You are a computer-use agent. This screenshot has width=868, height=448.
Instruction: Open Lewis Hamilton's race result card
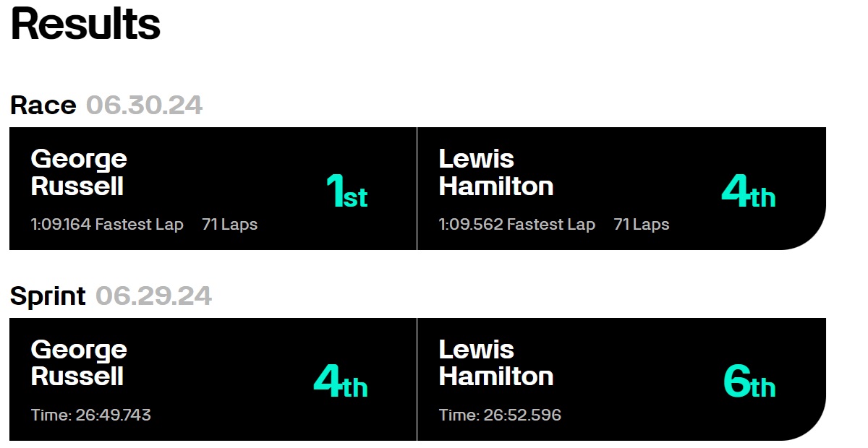621,189
